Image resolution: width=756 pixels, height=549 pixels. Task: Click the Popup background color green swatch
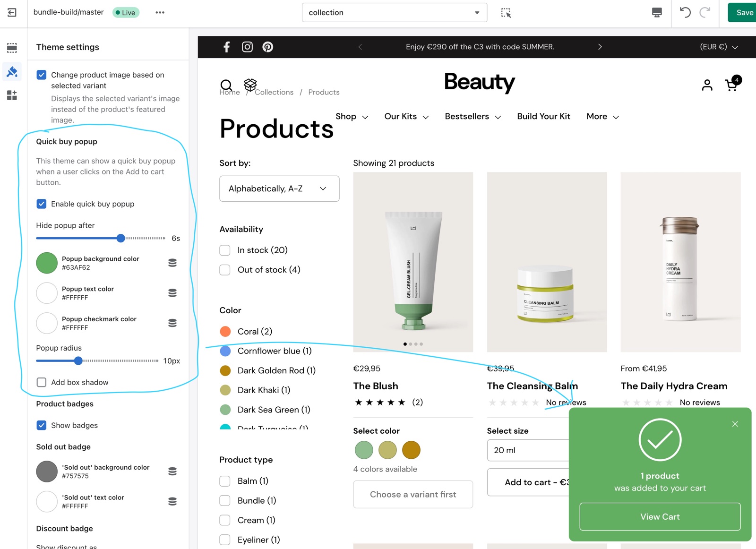point(47,263)
